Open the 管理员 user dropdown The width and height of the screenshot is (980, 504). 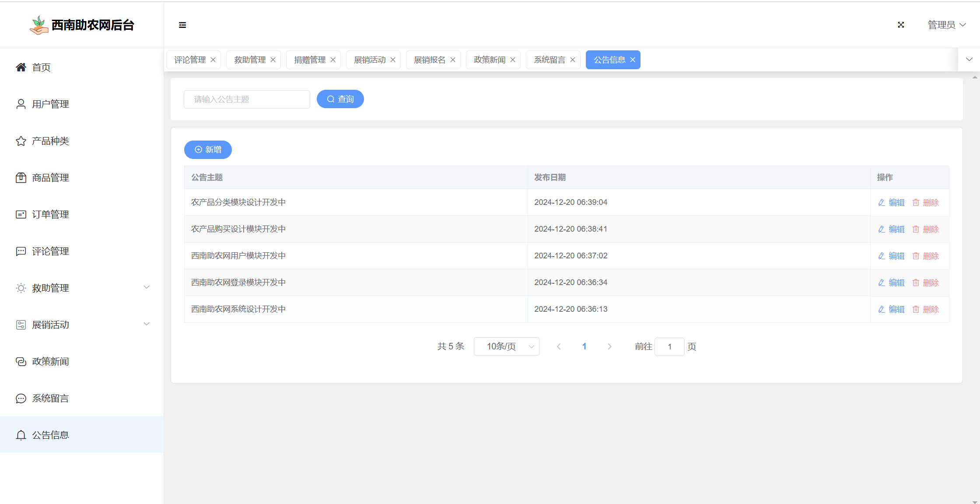(x=946, y=25)
